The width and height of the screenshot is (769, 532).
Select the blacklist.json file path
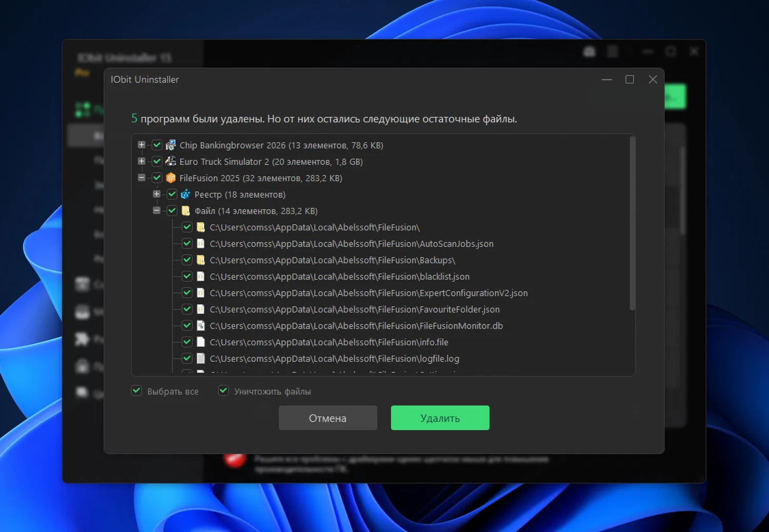[x=340, y=277]
